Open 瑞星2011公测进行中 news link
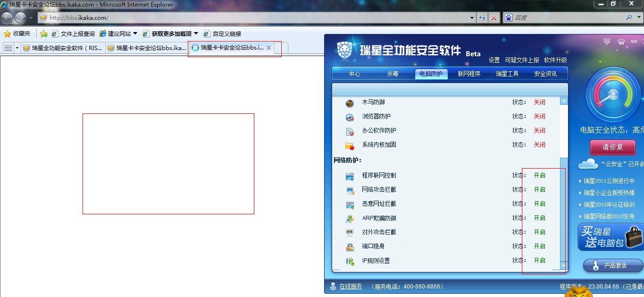 click(609, 181)
